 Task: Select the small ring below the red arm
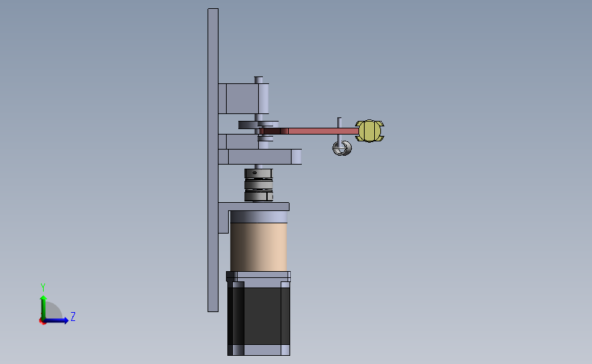pyautogui.click(x=342, y=148)
